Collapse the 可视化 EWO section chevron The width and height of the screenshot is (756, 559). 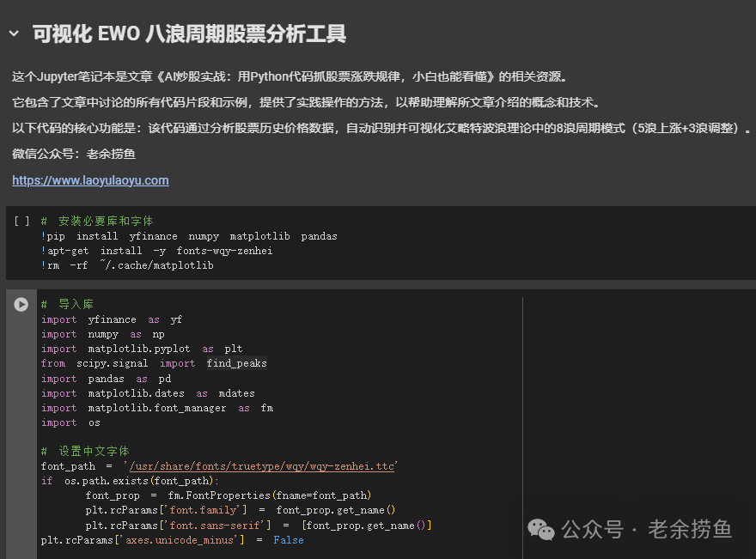tap(14, 33)
